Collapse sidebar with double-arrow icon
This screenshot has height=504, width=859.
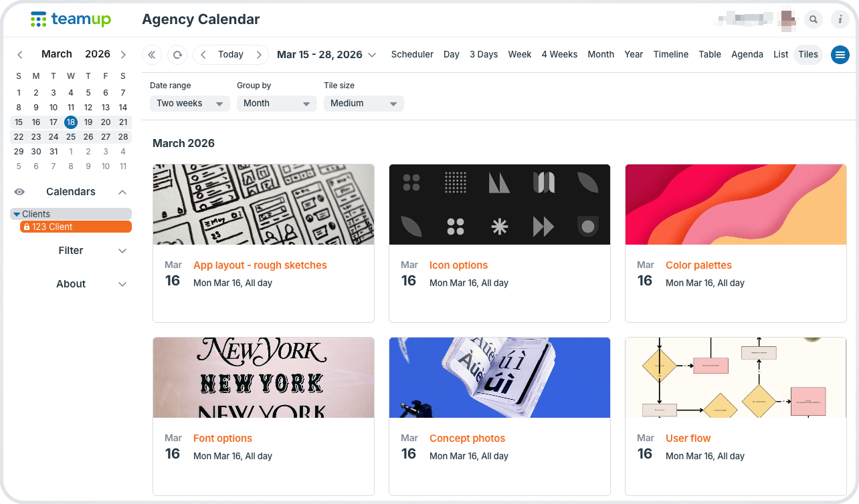click(x=152, y=55)
